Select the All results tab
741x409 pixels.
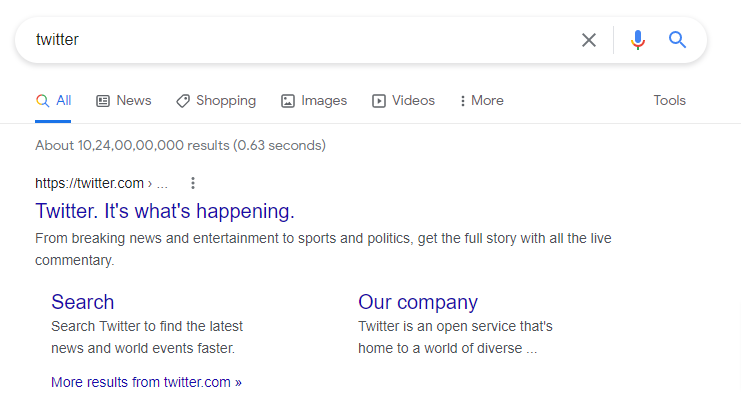coord(53,101)
